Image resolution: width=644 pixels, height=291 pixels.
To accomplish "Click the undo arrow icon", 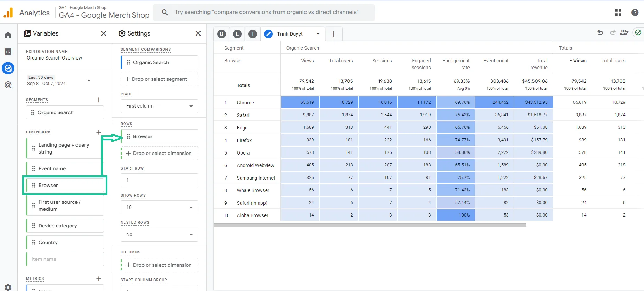I will coord(600,32).
